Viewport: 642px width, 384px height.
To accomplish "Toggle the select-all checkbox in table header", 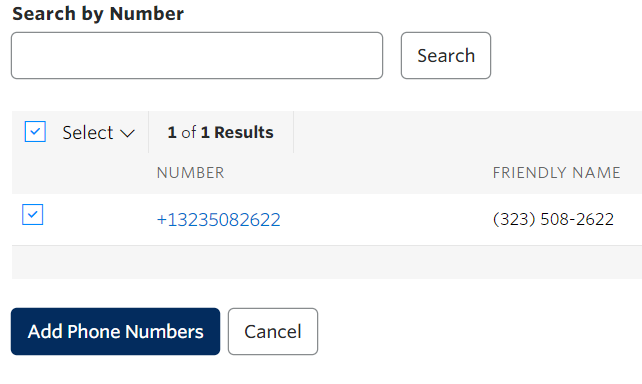I will (x=35, y=131).
